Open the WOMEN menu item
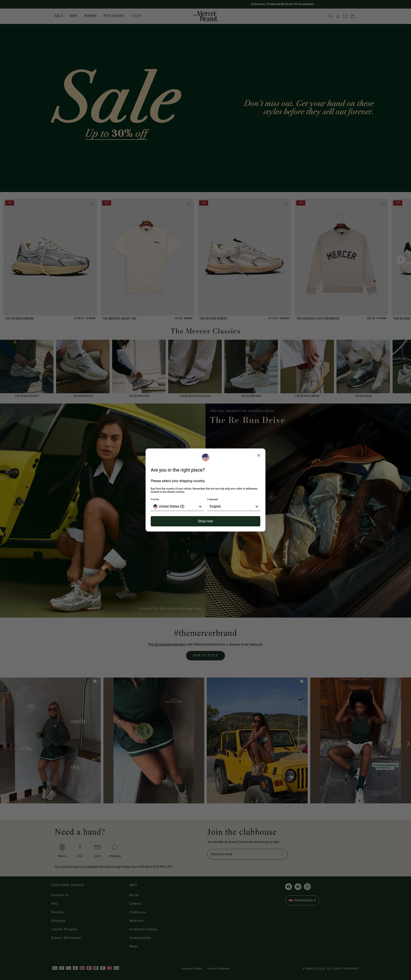Viewport: 411px width, 980px height. point(90,16)
